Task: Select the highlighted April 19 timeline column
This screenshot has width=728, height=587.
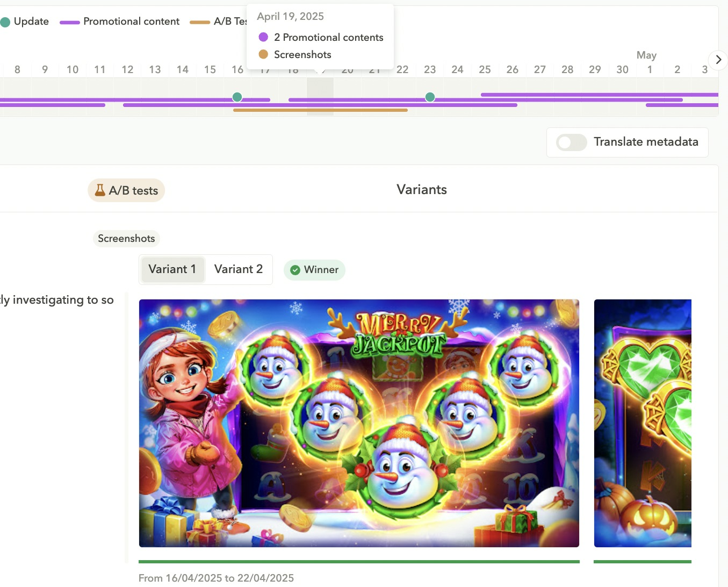Action: tap(320, 97)
